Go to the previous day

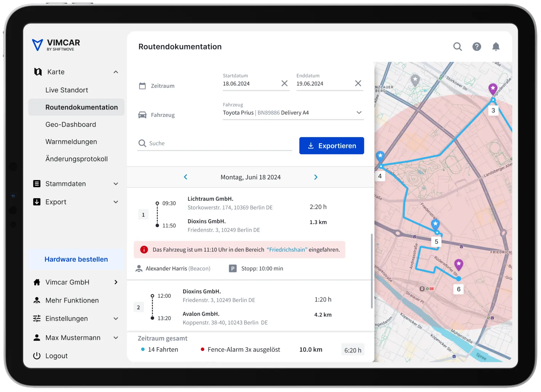186,177
